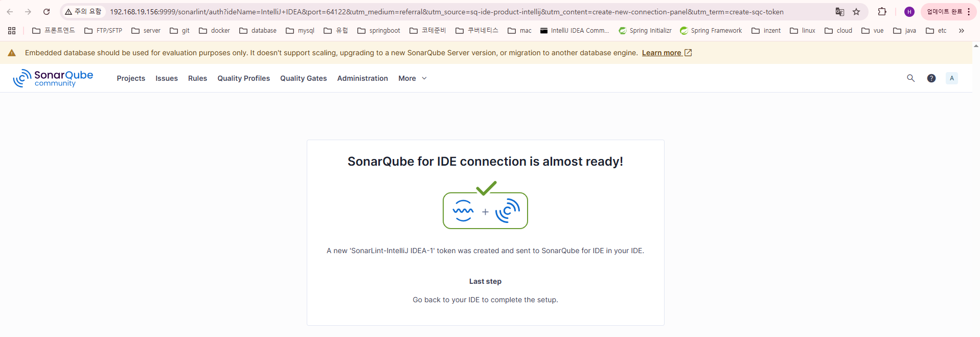The height and width of the screenshot is (337, 980).
Task: Open the SonarQube help question icon
Action: pos(931,78)
